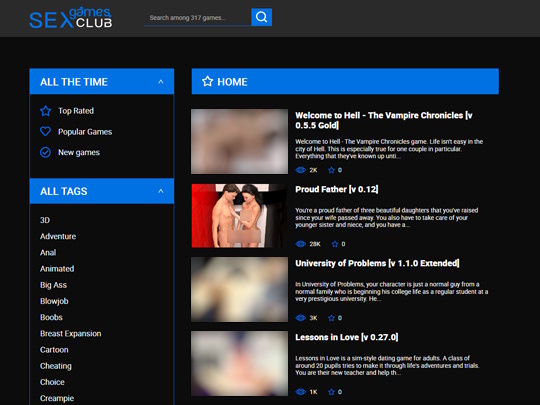The height and width of the screenshot is (405, 540).
Task: Click the rating star under Lessons in Love
Action: pos(331,392)
